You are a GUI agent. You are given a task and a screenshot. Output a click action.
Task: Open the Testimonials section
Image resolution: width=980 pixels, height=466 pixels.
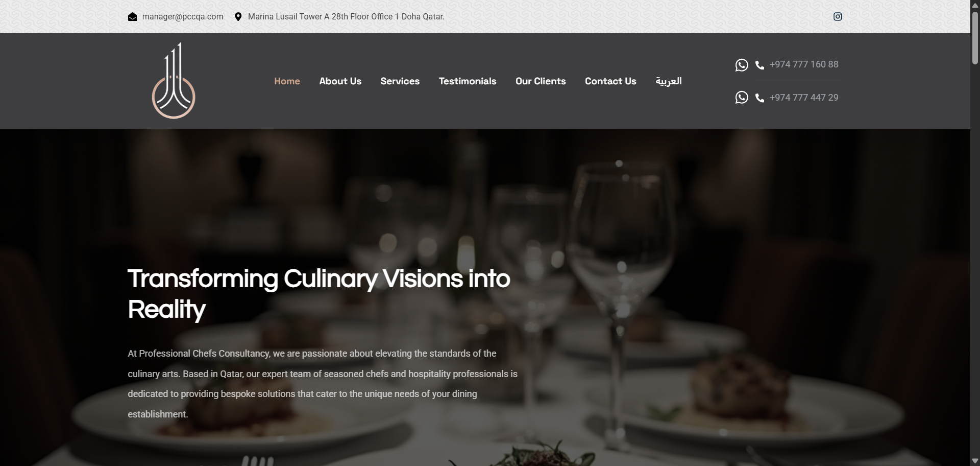pyautogui.click(x=468, y=81)
